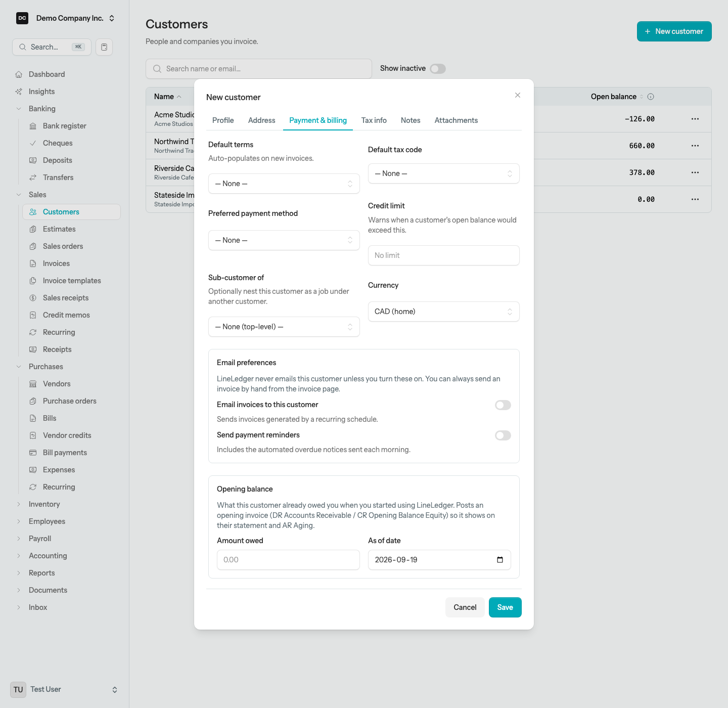
Task: Sort by the Name column header
Action: pos(168,97)
